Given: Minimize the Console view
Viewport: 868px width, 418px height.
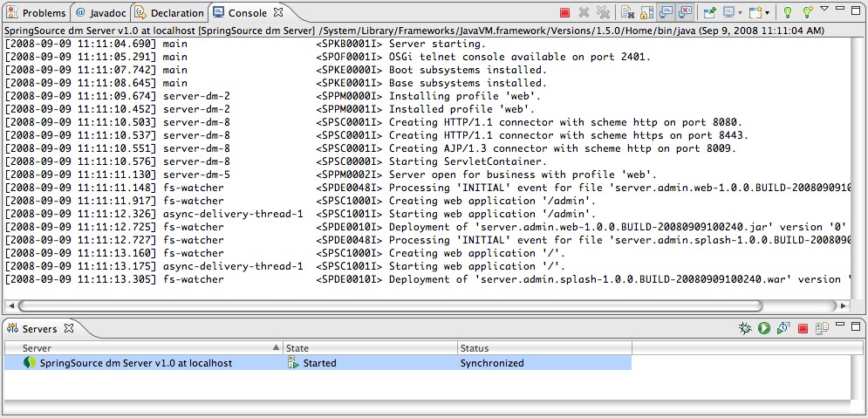Looking at the screenshot, I should [841, 9].
